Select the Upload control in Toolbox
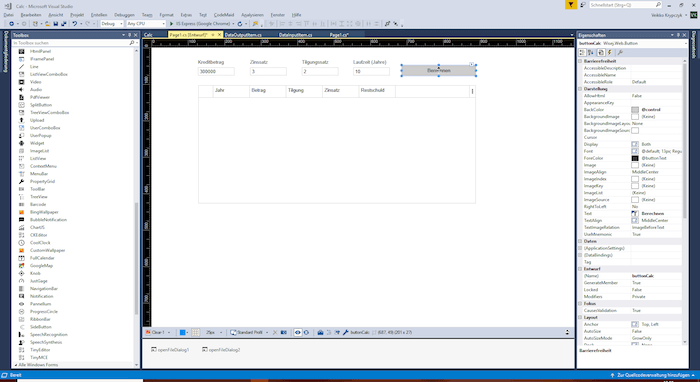 [x=37, y=120]
